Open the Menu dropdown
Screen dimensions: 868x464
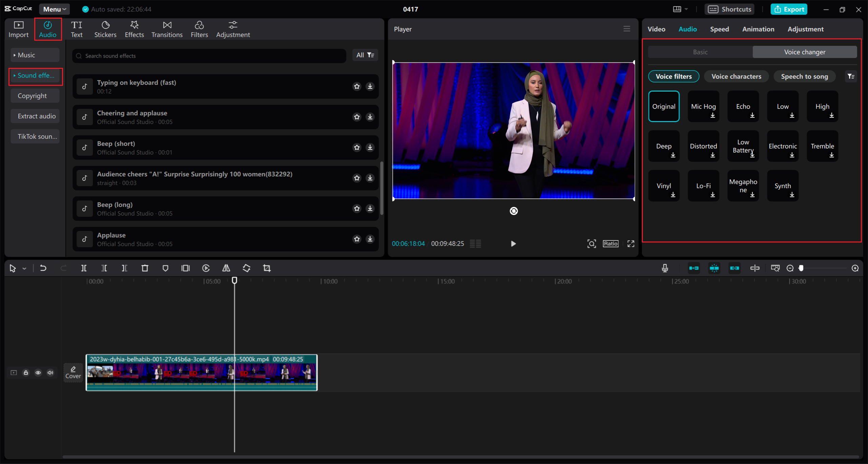[x=54, y=9]
